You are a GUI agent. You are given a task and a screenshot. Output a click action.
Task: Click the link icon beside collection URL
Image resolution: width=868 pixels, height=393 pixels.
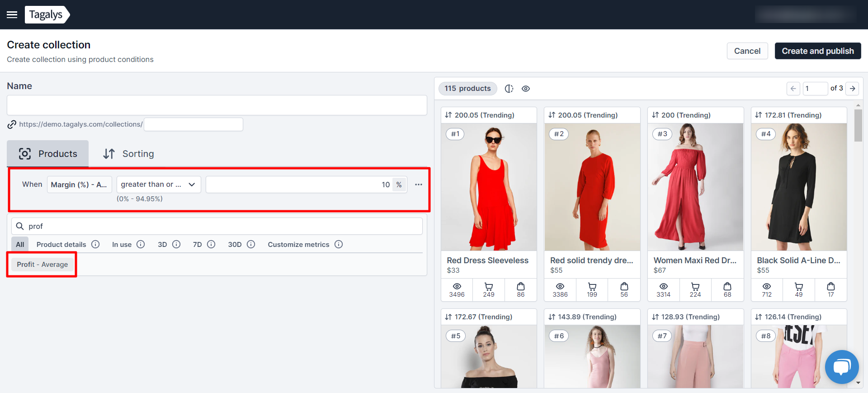click(x=12, y=124)
